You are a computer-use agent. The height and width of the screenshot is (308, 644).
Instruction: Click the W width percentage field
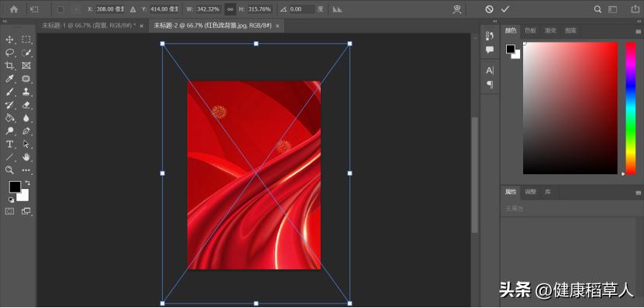(x=208, y=9)
